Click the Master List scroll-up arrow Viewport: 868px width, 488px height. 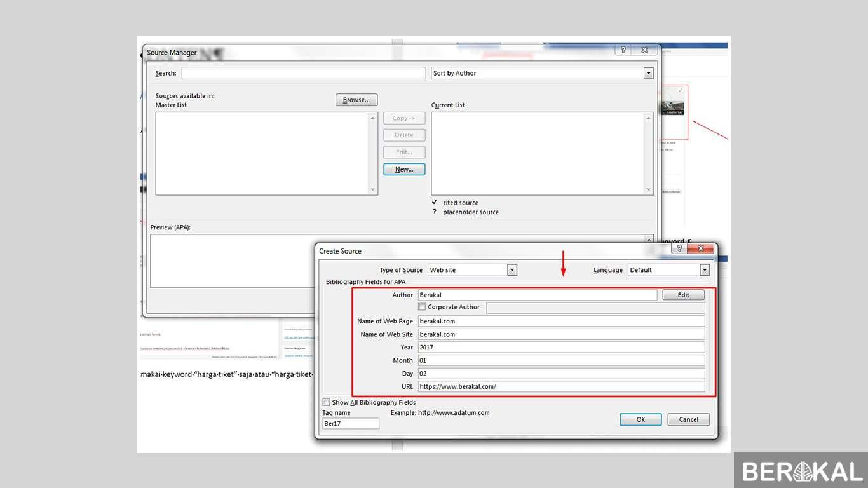tap(373, 118)
